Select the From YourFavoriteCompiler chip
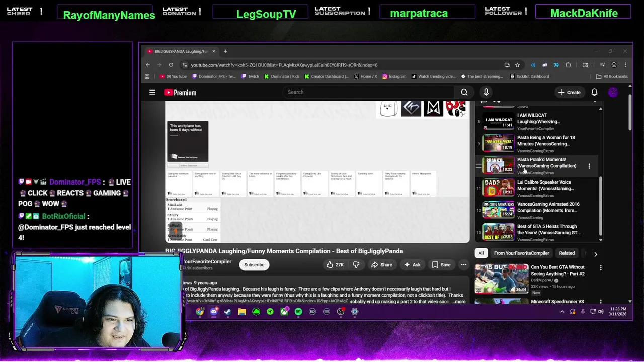644x362 pixels. tap(521, 253)
